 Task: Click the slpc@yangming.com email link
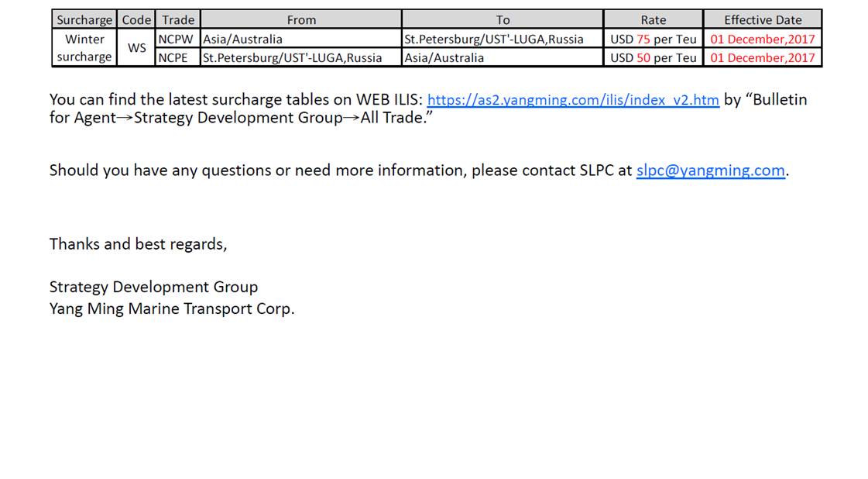(x=710, y=171)
